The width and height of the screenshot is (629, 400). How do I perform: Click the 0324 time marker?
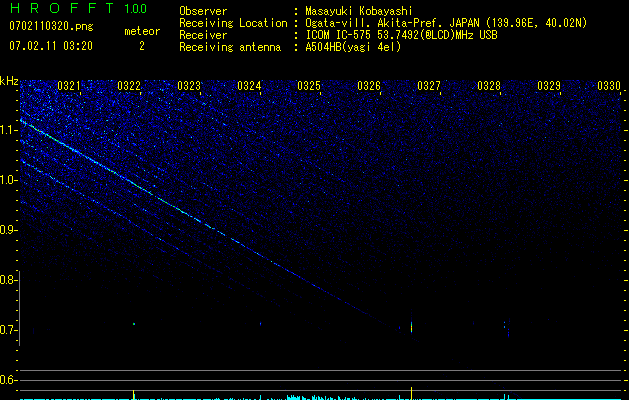[249, 86]
